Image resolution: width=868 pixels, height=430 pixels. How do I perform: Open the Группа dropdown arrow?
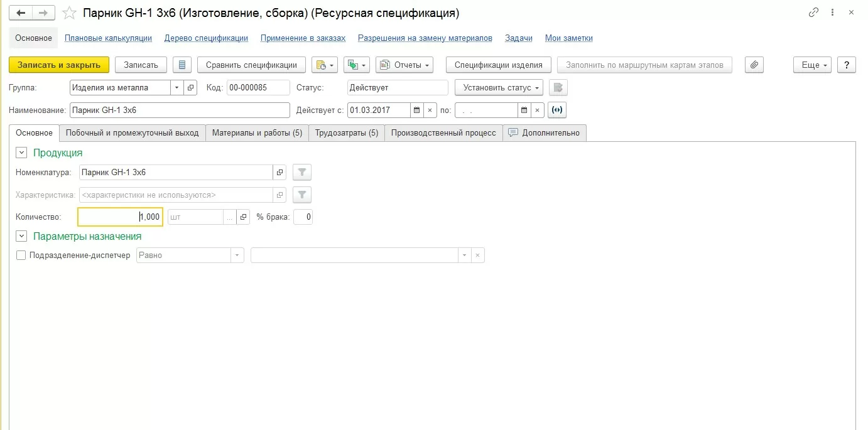176,88
